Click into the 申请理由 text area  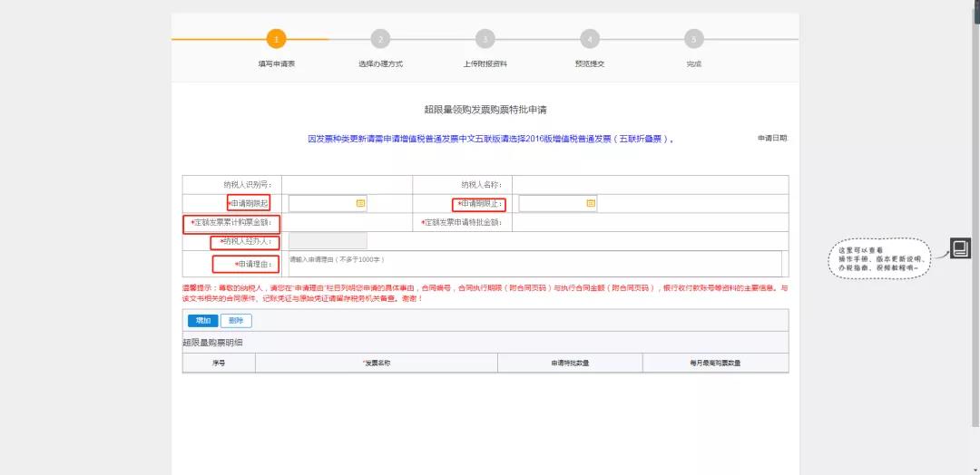pyautogui.click(x=534, y=264)
